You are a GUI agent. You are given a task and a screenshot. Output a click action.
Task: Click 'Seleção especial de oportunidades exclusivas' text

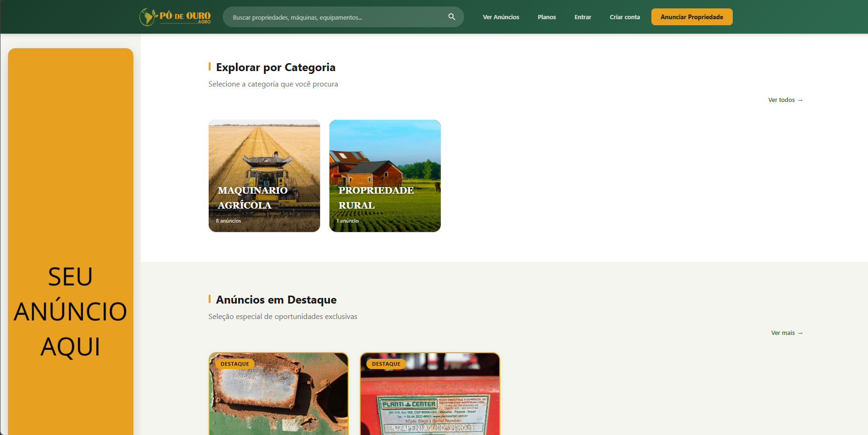click(x=283, y=317)
